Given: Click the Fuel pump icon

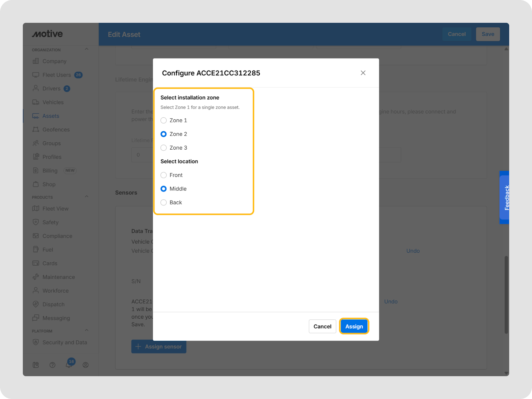Looking at the screenshot, I should 36,249.
